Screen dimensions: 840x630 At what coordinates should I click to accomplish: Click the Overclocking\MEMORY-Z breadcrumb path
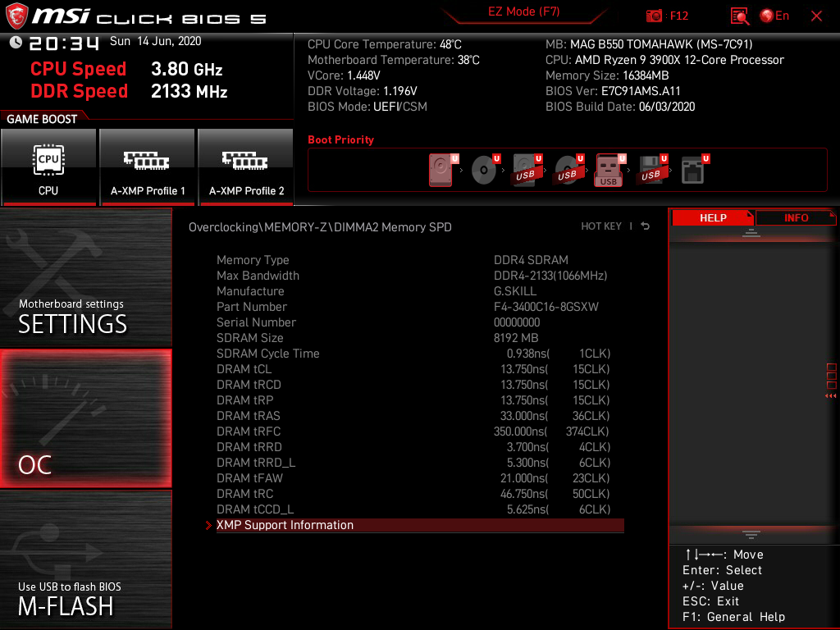click(320, 227)
